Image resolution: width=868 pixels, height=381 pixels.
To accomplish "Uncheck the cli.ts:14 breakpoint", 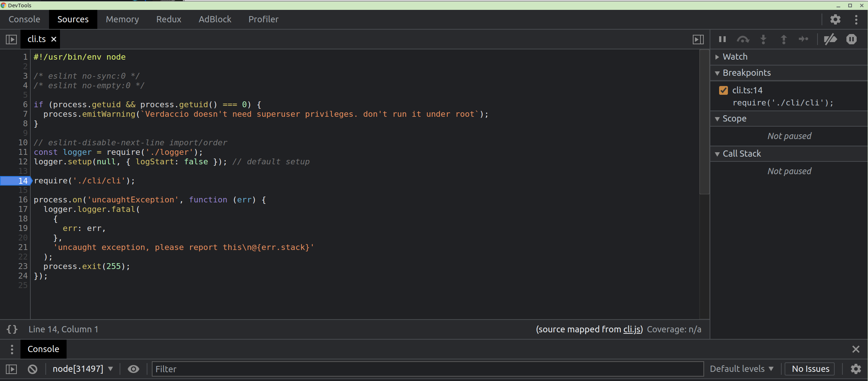I will click(x=723, y=90).
